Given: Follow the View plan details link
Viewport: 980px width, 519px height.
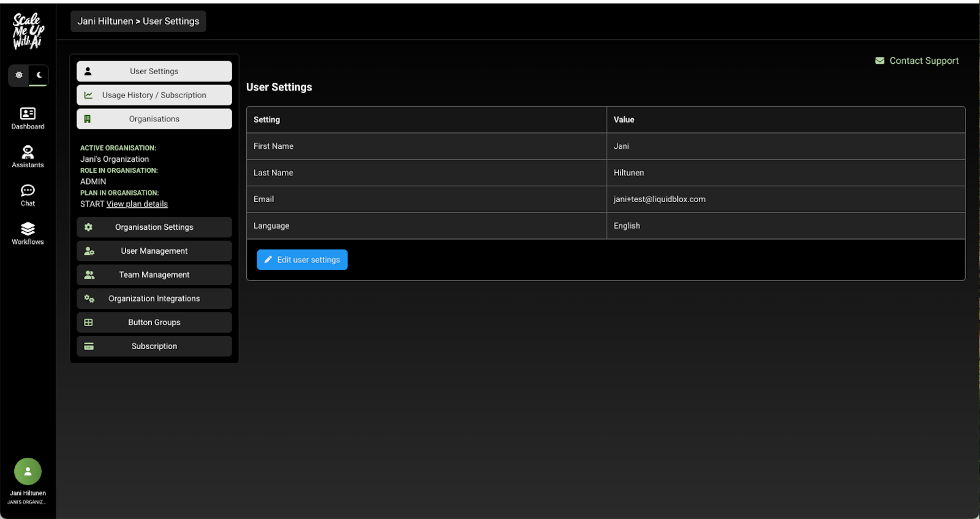Looking at the screenshot, I should point(137,204).
